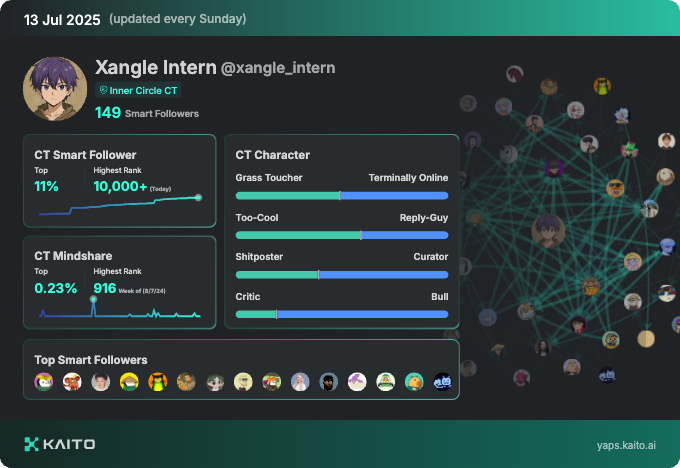Click the Kaito logo icon

click(32, 444)
